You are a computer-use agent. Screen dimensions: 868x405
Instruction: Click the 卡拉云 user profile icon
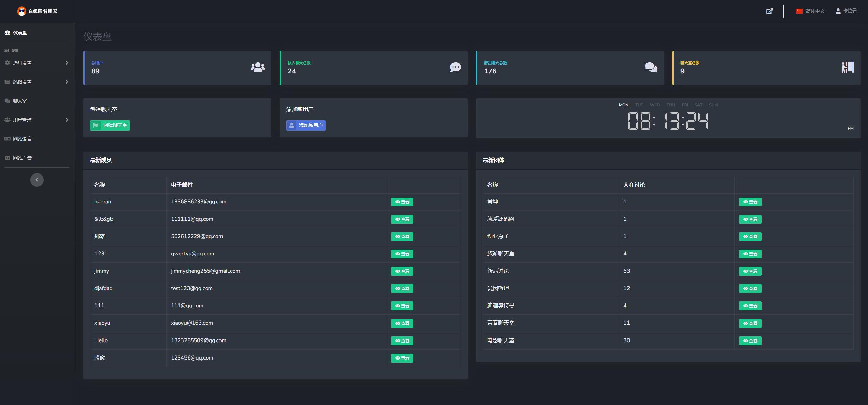pyautogui.click(x=838, y=11)
